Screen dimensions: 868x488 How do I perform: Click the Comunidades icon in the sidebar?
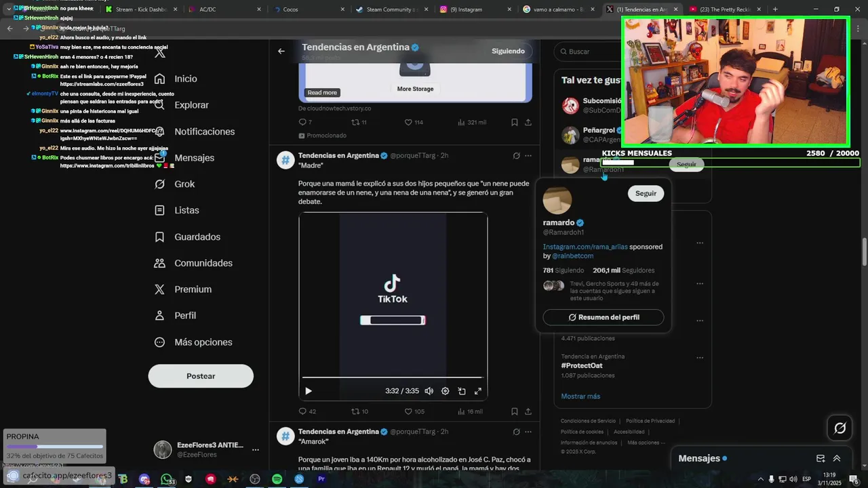pyautogui.click(x=160, y=263)
